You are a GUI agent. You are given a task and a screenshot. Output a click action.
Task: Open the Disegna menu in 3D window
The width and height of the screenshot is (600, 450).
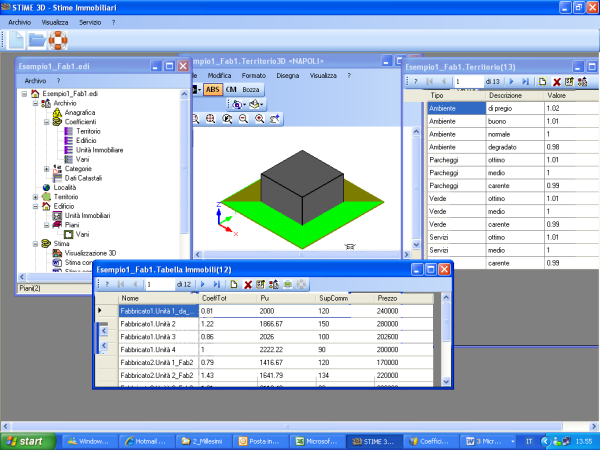coord(287,75)
